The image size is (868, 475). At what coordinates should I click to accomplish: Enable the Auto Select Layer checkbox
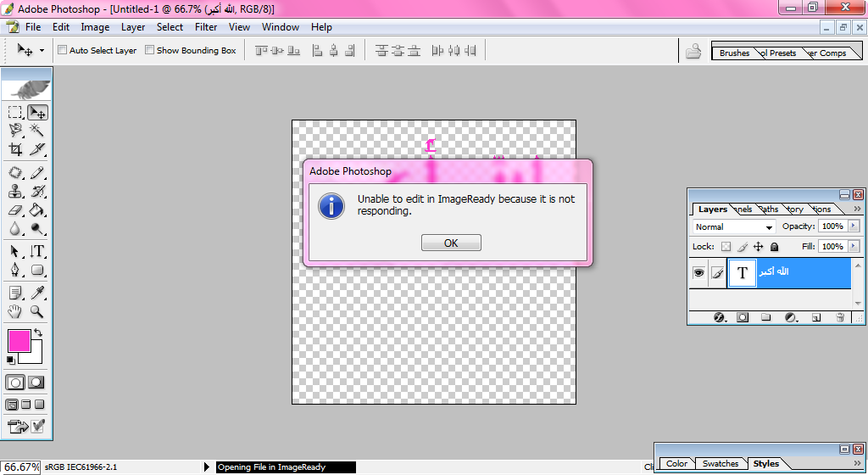click(62, 50)
